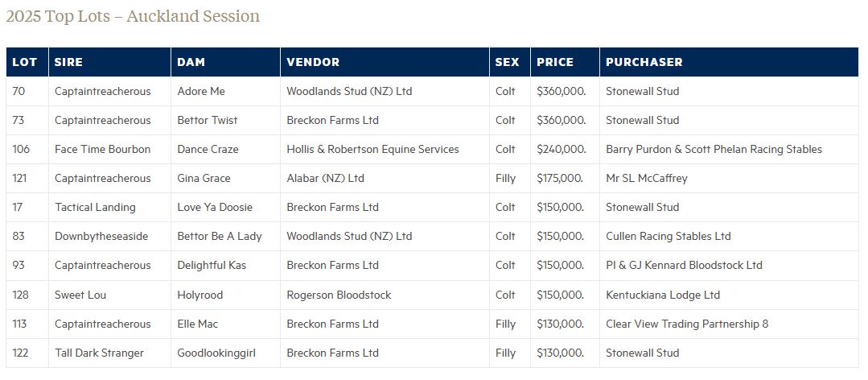Viewport: 868px width, 380px height.
Task: Select the Love Ya Doosie cell
Action: (x=215, y=207)
